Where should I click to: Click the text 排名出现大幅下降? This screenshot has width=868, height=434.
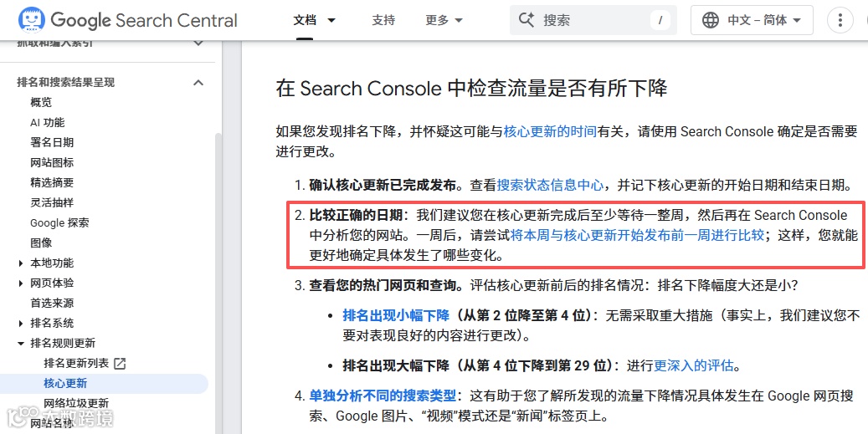(x=396, y=365)
